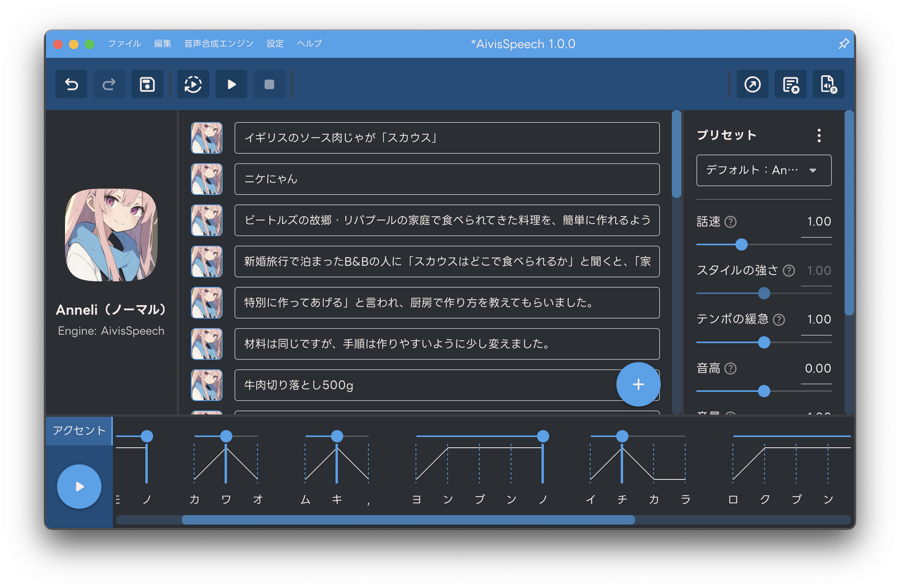Click the undo arrow in the toolbar

(x=71, y=84)
